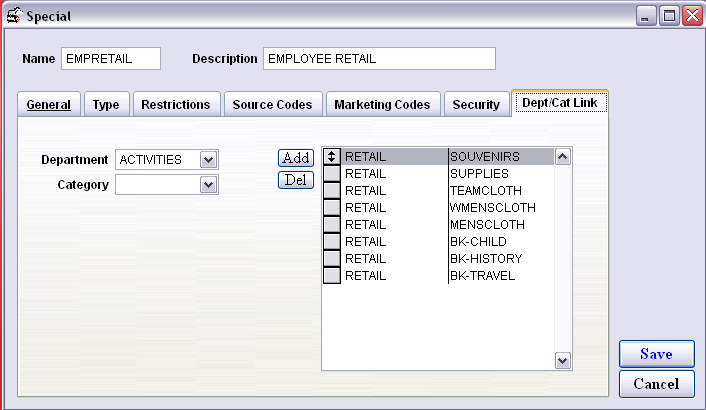Screen dimensions: 706x410
Task: Select the SUPPLIES category cell
Action: click(501, 174)
